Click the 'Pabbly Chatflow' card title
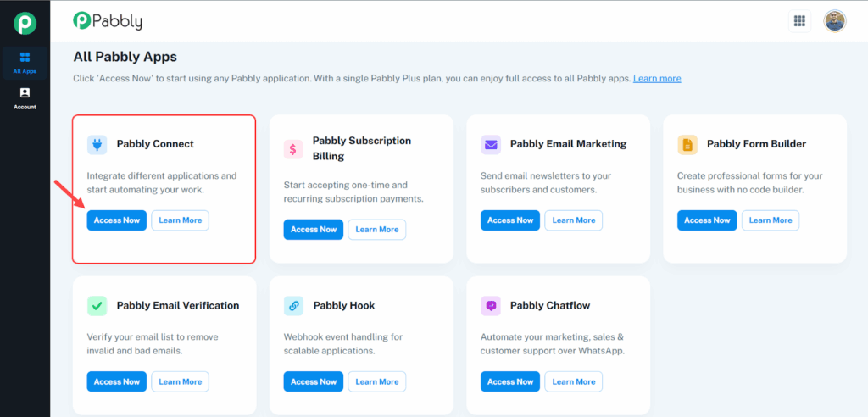868x417 pixels. point(550,306)
